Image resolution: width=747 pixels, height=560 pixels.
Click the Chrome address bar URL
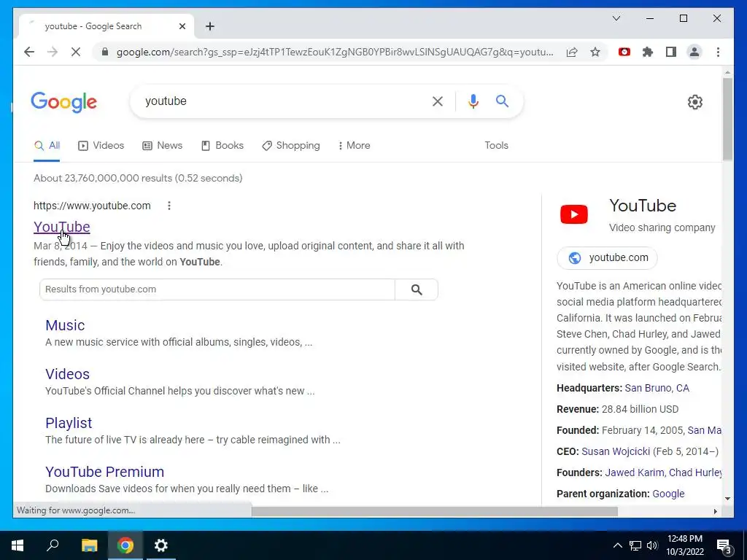[335, 52]
